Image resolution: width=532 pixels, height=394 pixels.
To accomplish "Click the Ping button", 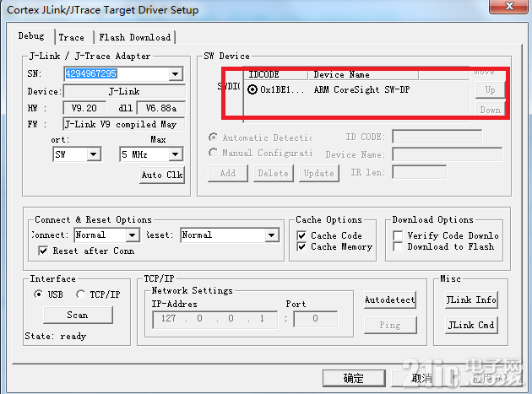I will (390, 325).
